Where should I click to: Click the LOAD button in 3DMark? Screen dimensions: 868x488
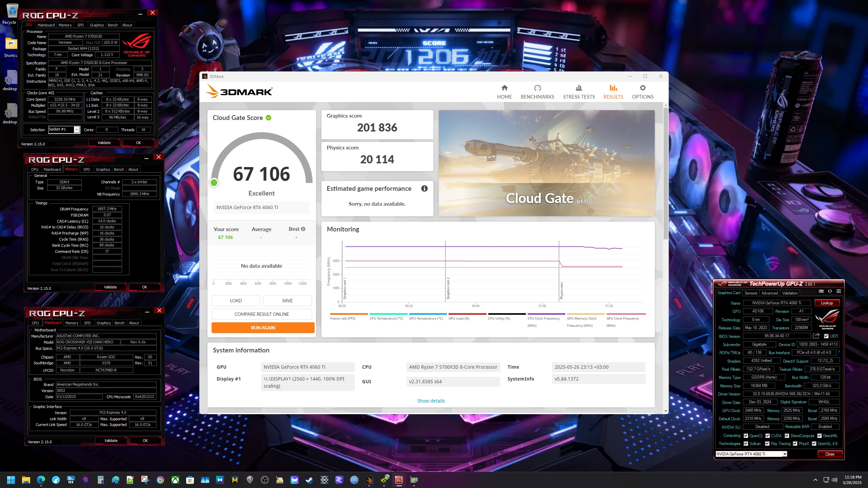coord(236,301)
